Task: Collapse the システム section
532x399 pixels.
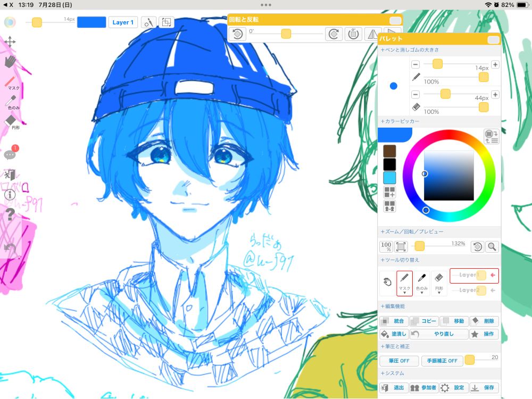Action: click(393, 373)
